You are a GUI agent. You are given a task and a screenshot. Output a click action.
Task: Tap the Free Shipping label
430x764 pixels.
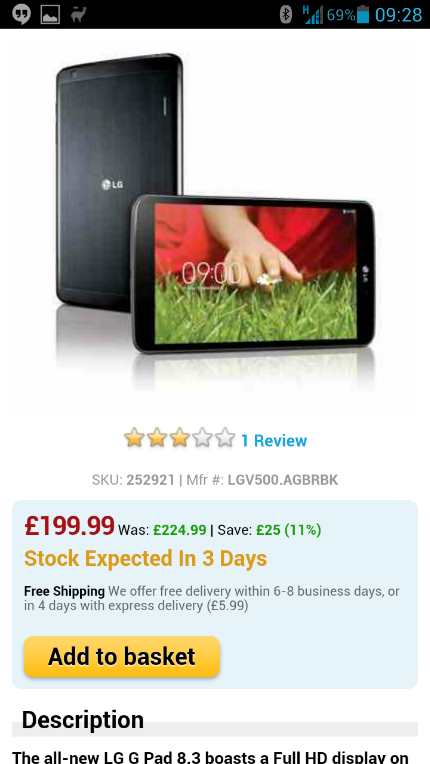point(64,592)
